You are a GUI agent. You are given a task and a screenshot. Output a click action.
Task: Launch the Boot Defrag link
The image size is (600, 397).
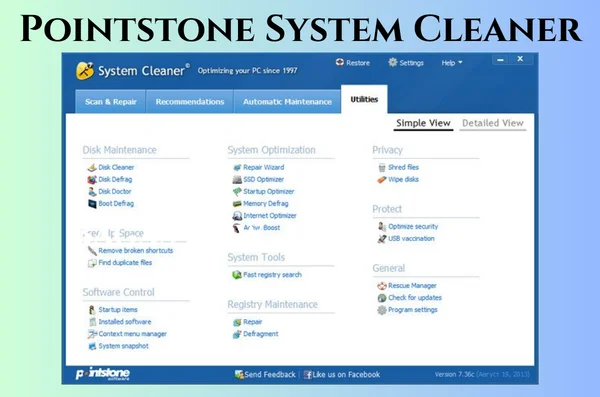point(116,204)
